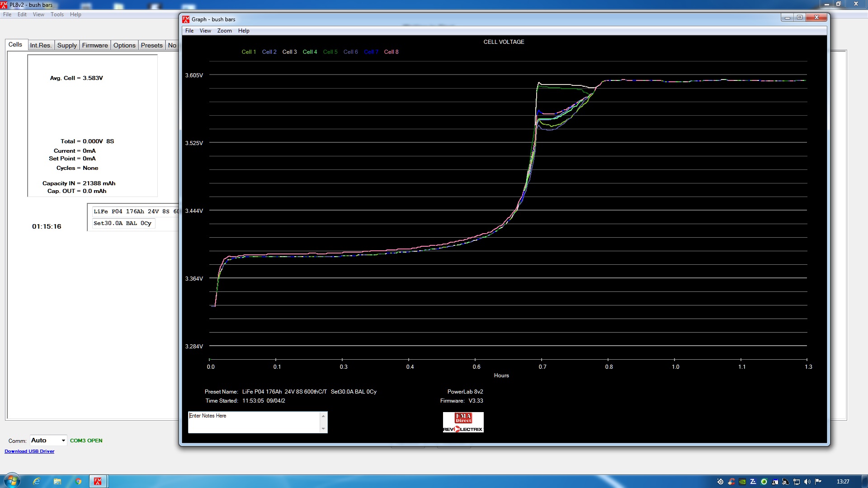Toggle Cell 1 trace in graph legend
The height and width of the screenshot is (488, 868).
pos(249,52)
